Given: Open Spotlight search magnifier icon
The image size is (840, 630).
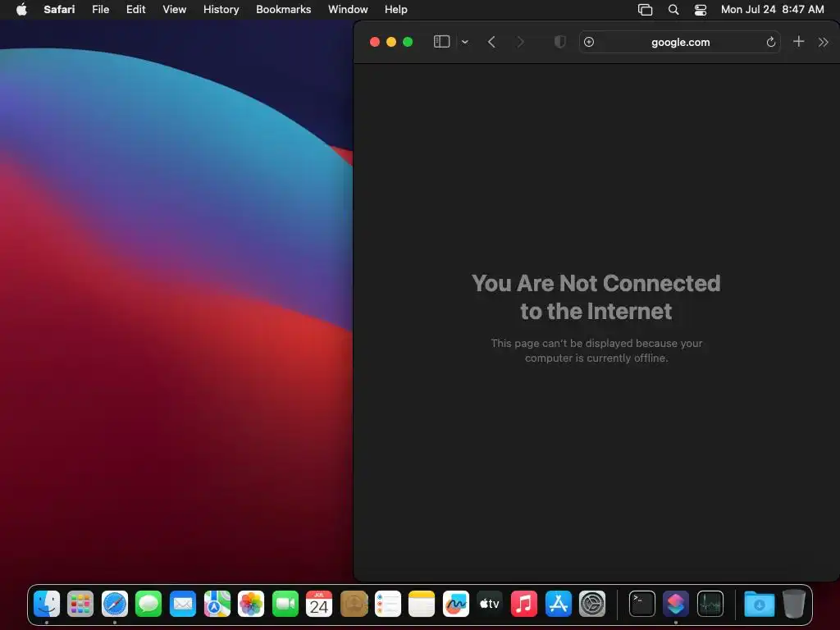Looking at the screenshot, I should click(673, 10).
